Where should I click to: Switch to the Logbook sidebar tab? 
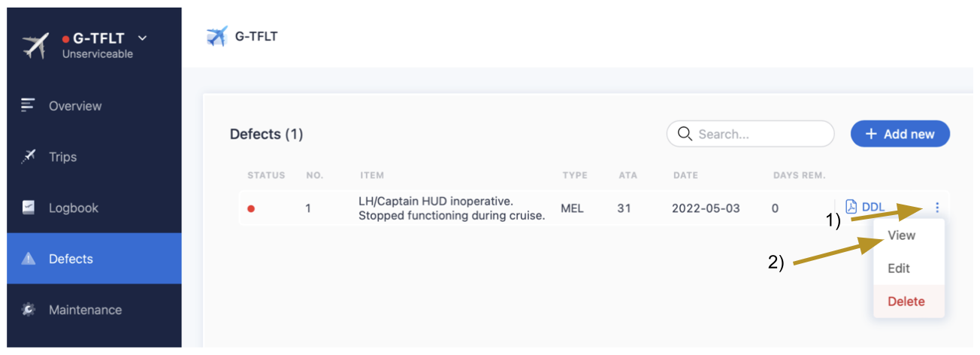(74, 208)
